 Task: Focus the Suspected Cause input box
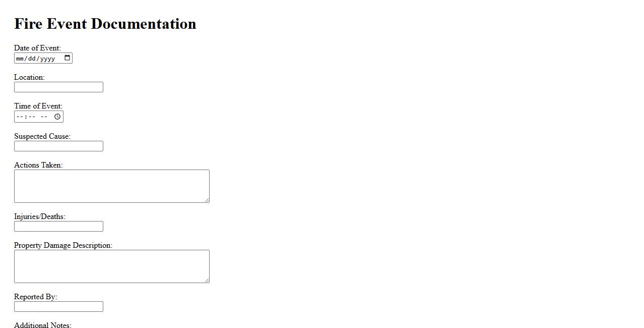[58, 146]
